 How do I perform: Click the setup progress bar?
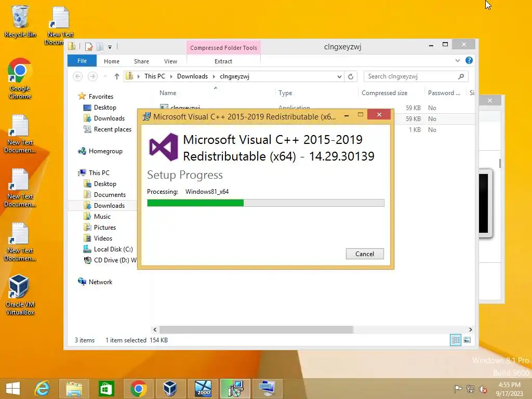click(x=265, y=203)
